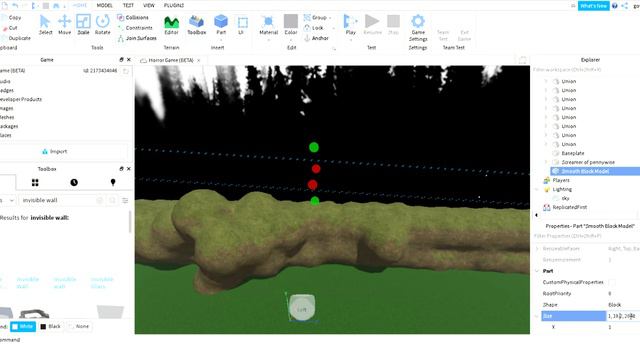
Task: Open the help question mark icon
Action: point(615,6)
